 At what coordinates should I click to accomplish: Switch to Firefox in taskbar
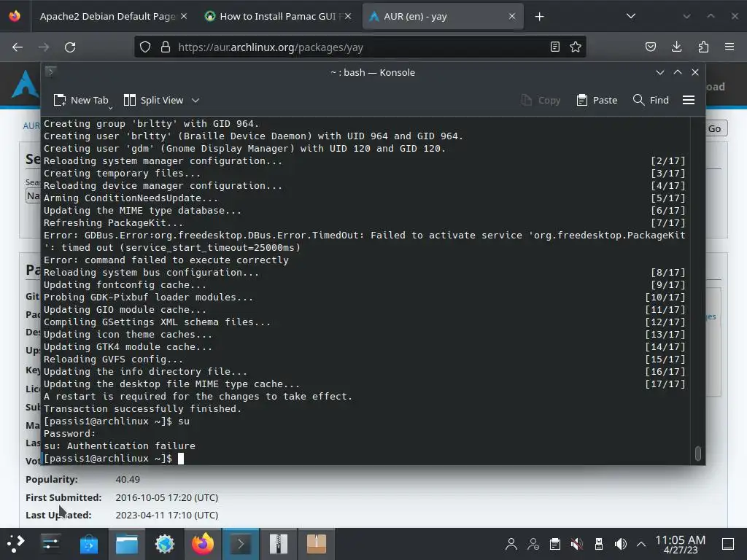click(203, 544)
